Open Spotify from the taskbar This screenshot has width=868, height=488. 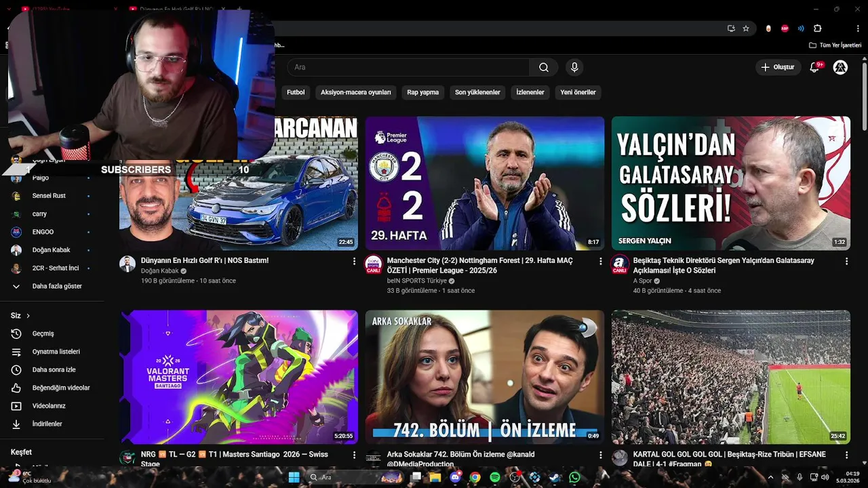[494, 477]
